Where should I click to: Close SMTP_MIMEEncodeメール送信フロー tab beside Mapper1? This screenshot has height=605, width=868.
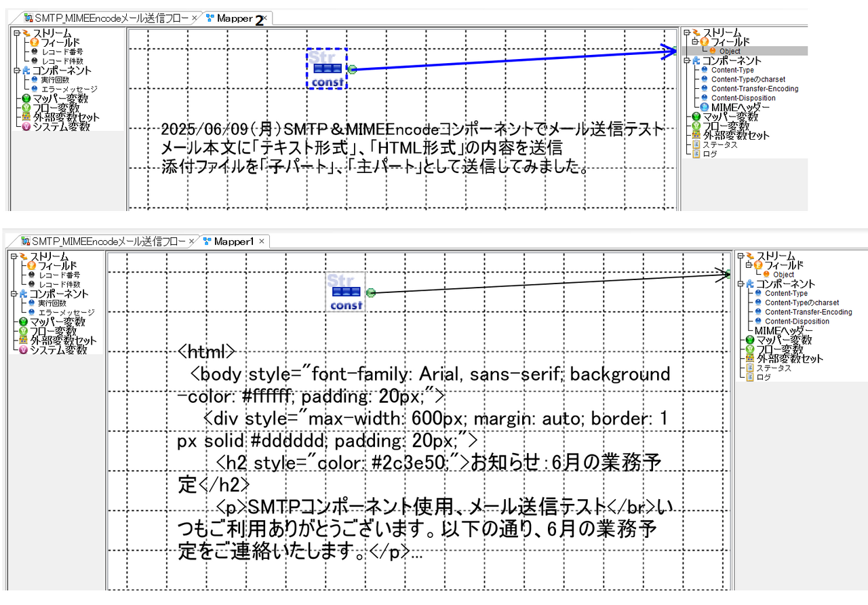(191, 241)
